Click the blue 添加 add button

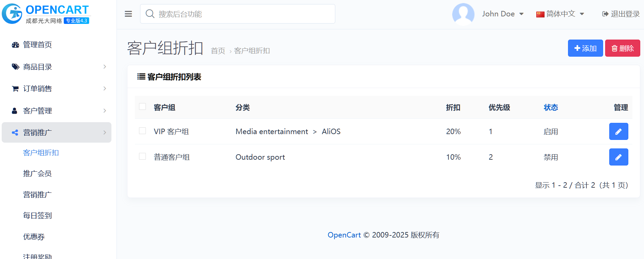[x=585, y=48]
